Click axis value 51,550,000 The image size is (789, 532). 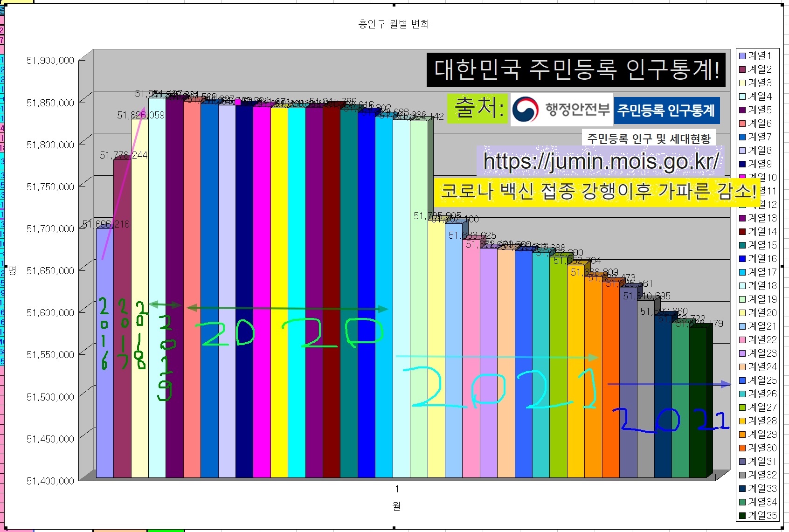click(50, 354)
